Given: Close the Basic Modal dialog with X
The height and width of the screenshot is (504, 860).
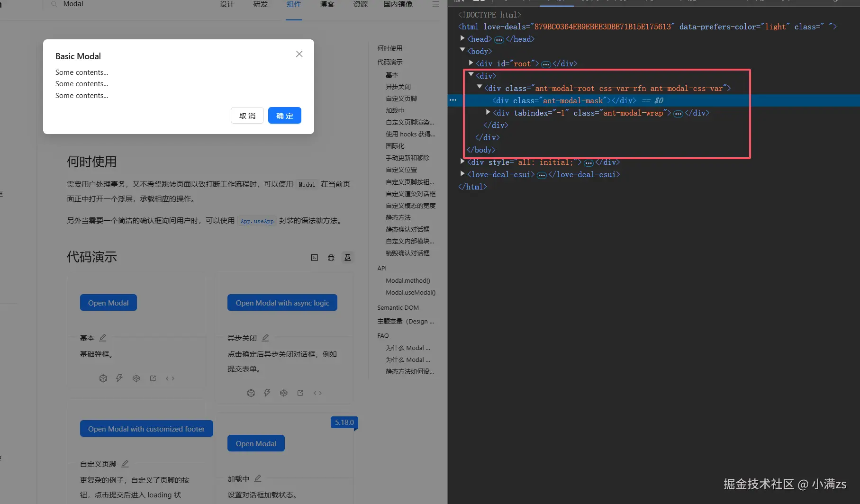Looking at the screenshot, I should click(x=299, y=54).
